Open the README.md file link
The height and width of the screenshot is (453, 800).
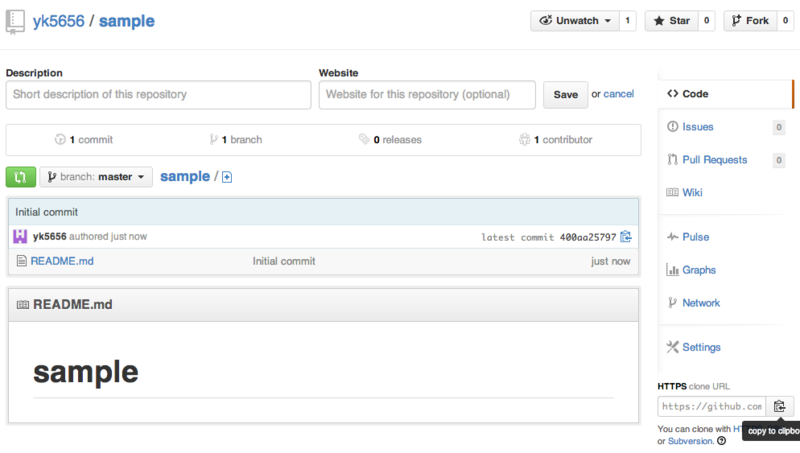click(62, 261)
